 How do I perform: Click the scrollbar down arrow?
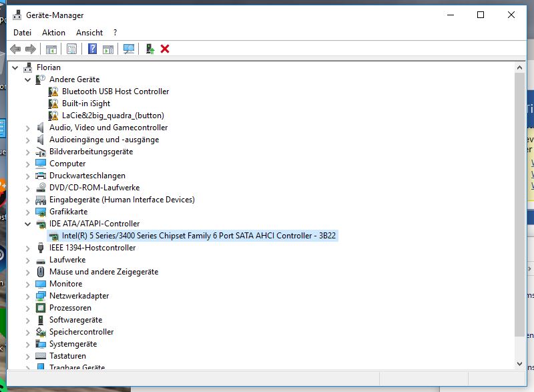pyautogui.click(x=519, y=364)
